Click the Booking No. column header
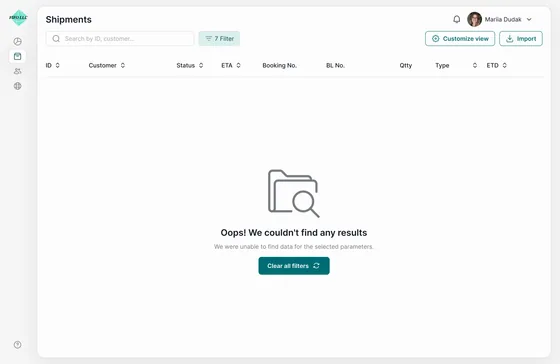Screen dimensions: 560x364 (280, 65)
